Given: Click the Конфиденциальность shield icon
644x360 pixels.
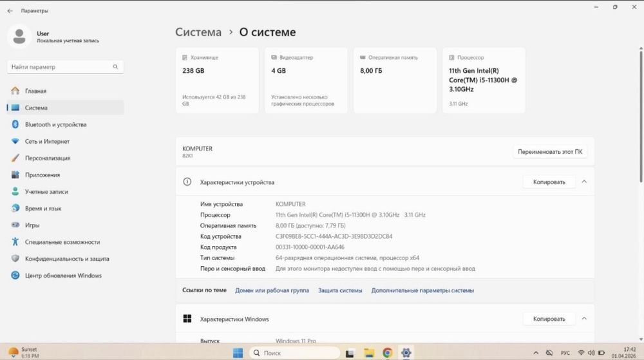Looking at the screenshot, I should point(15,259).
